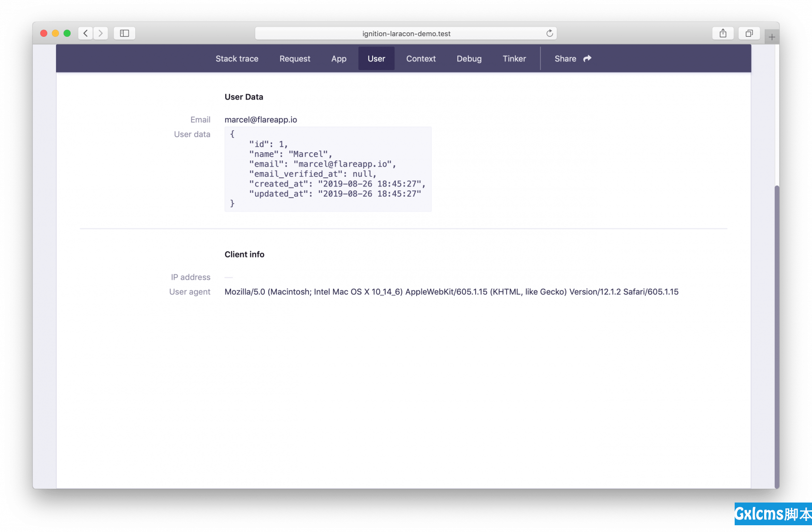Open the Debug tab
Image resolution: width=812 pixels, height=532 pixels.
pyautogui.click(x=469, y=58)
